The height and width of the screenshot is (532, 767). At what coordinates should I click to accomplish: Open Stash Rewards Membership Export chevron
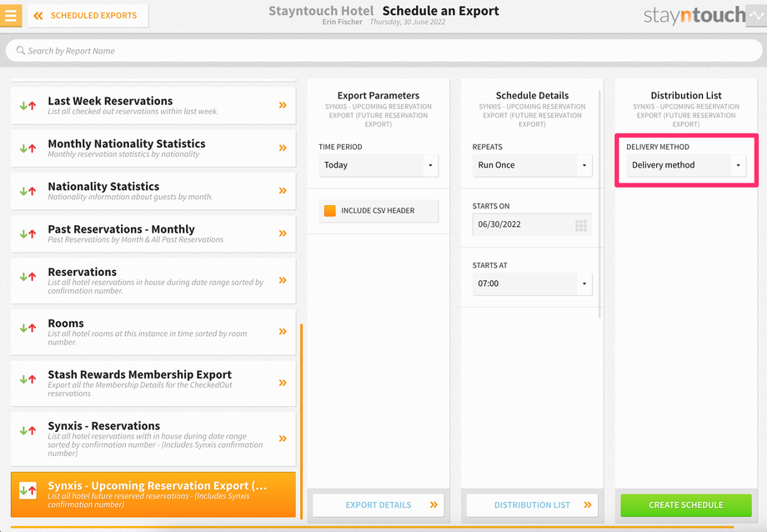pyautogui.click(x=283, y=383)
